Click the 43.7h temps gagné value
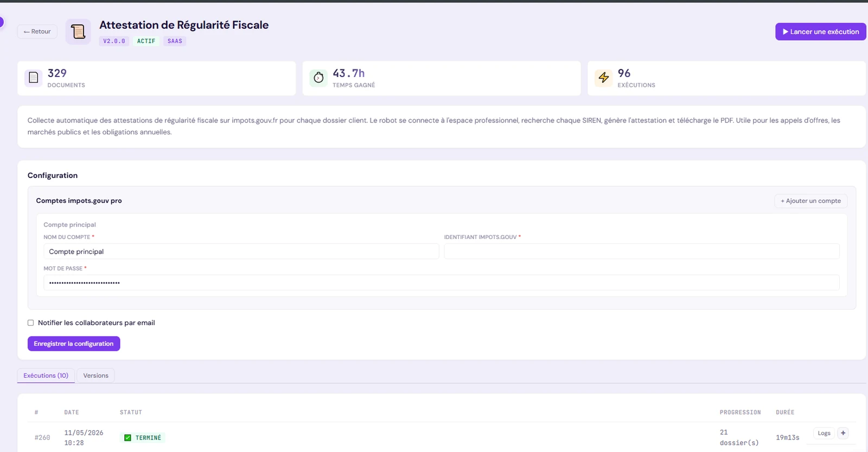This screenshot has height=452, width=868. click(348, 73)
